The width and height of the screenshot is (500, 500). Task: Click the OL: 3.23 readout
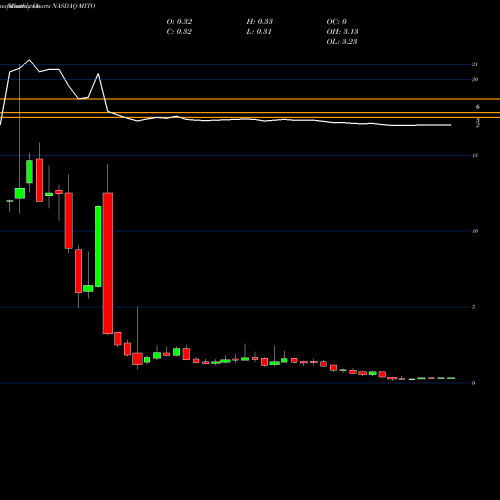[x=342, y=41]
